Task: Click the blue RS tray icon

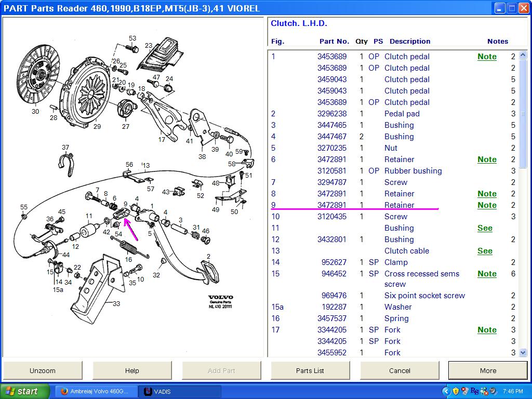Action: click(475, 391)
